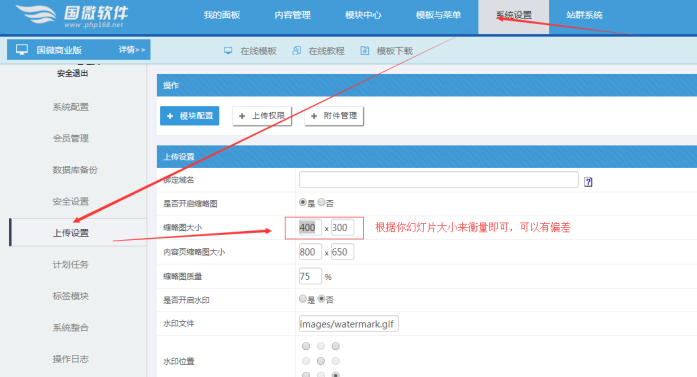Click the help question mark icon
The height and width of the screenshot is (377, 697).
588,181
